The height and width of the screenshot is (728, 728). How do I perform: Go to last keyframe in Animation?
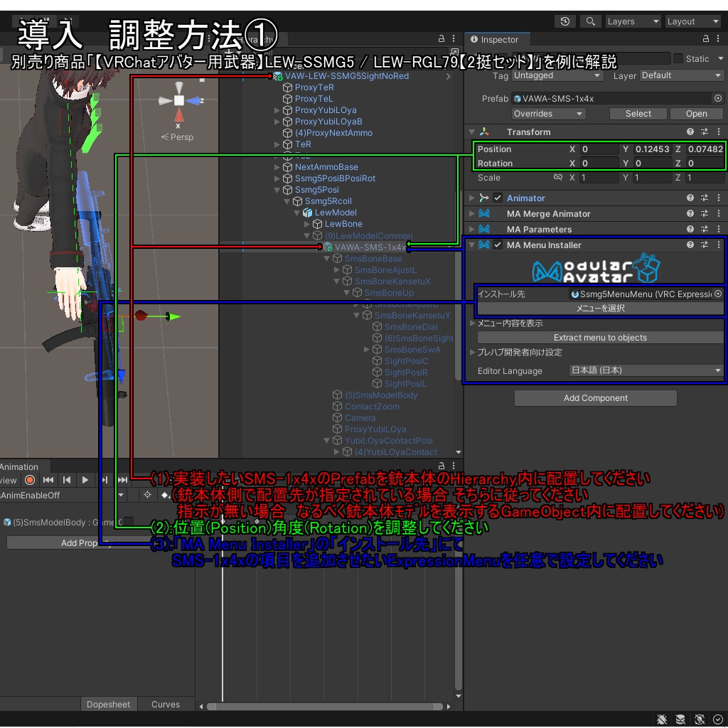tap(122, 480)
